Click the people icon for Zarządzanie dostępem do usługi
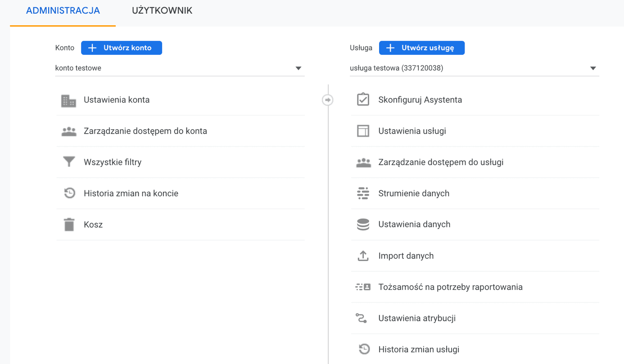624x364 pixels. [363, 163]
